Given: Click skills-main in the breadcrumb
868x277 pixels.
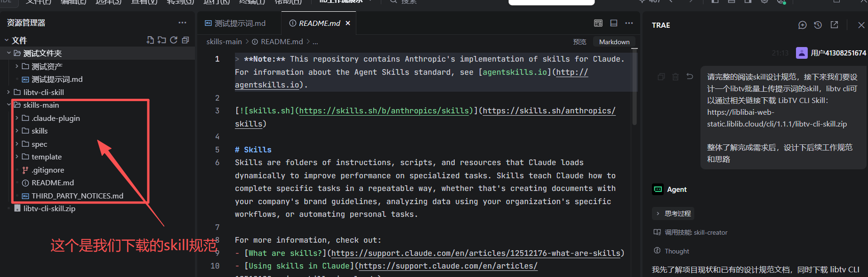Looking at the screenshot, I should (224, 42).
